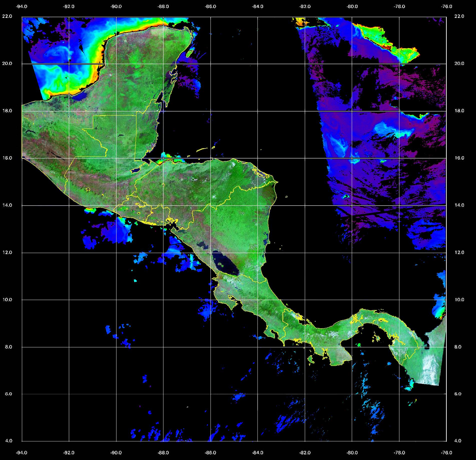The image size is (476, 460).
Task: Click the -88.0 longitude label on top axis
Action: click(x=163, y=7)
